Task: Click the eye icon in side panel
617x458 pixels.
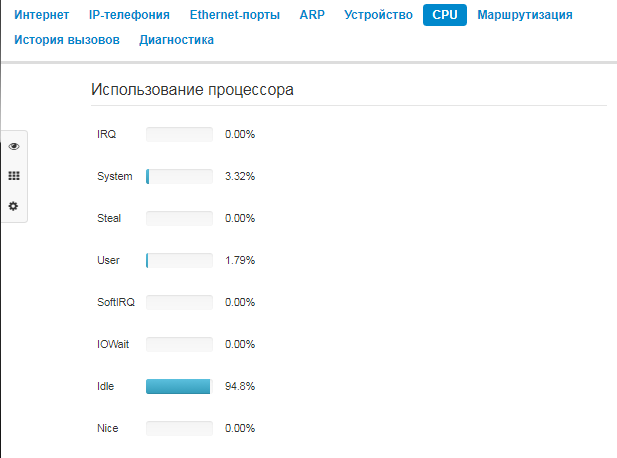Action: coord(14,146)
